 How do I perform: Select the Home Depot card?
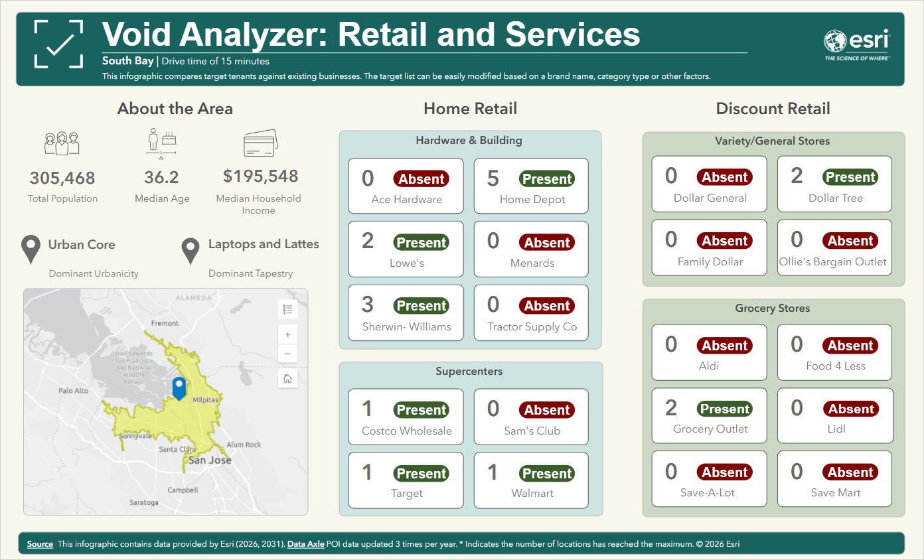tap(531, 186)
